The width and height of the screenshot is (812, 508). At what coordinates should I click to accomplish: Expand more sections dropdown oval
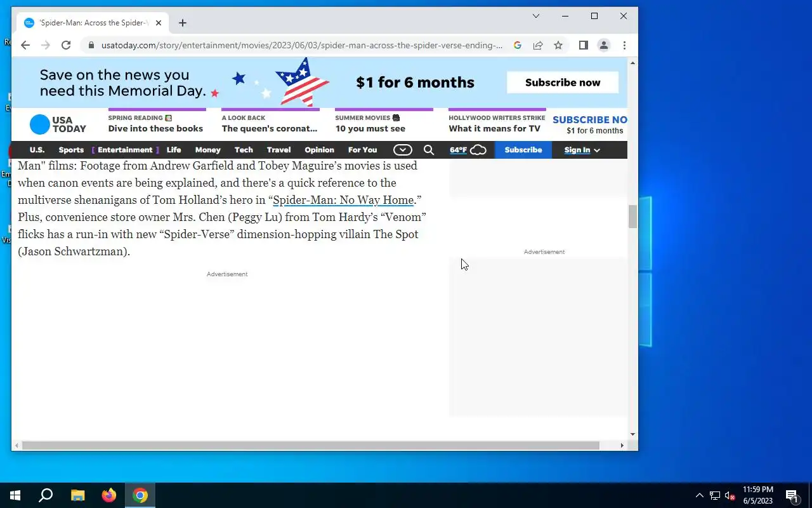(x=403, y=150)
